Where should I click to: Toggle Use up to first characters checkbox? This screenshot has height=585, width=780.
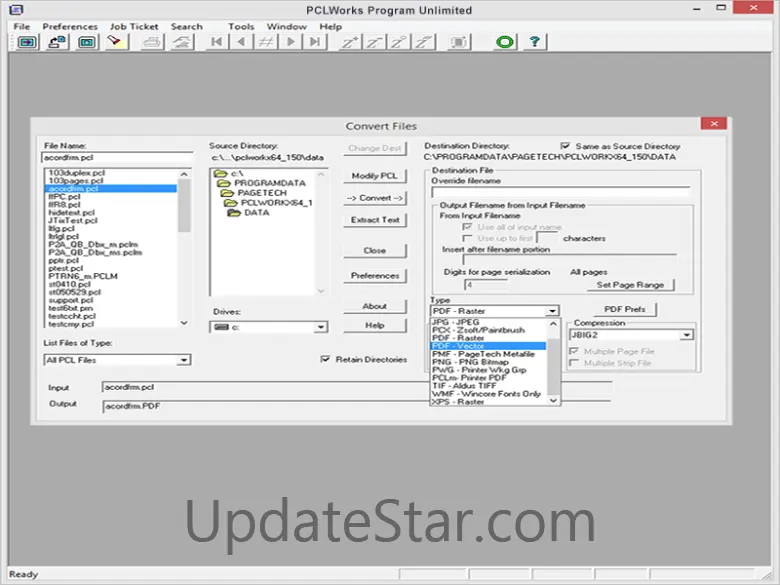coord(467,238)
